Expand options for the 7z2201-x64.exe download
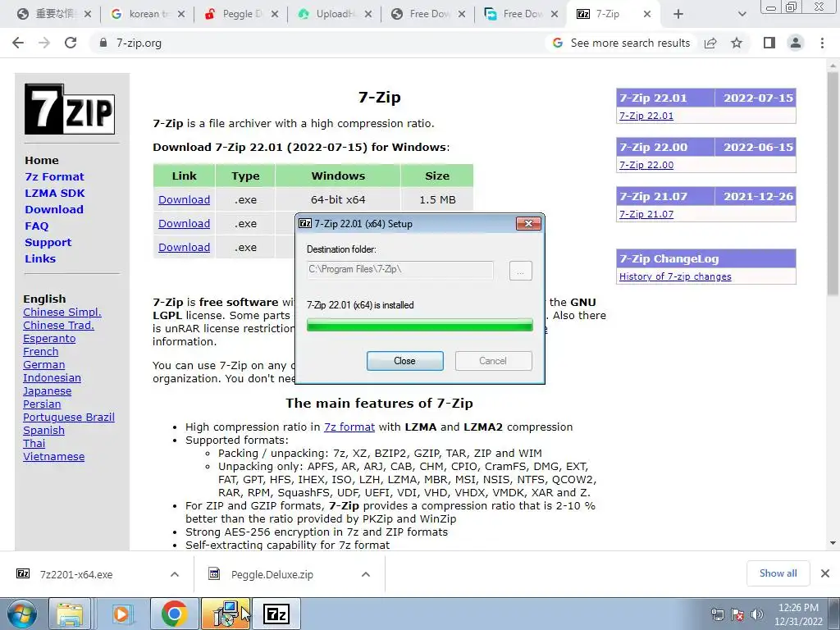This screenshot has width=840, height=630. (175, 574)
